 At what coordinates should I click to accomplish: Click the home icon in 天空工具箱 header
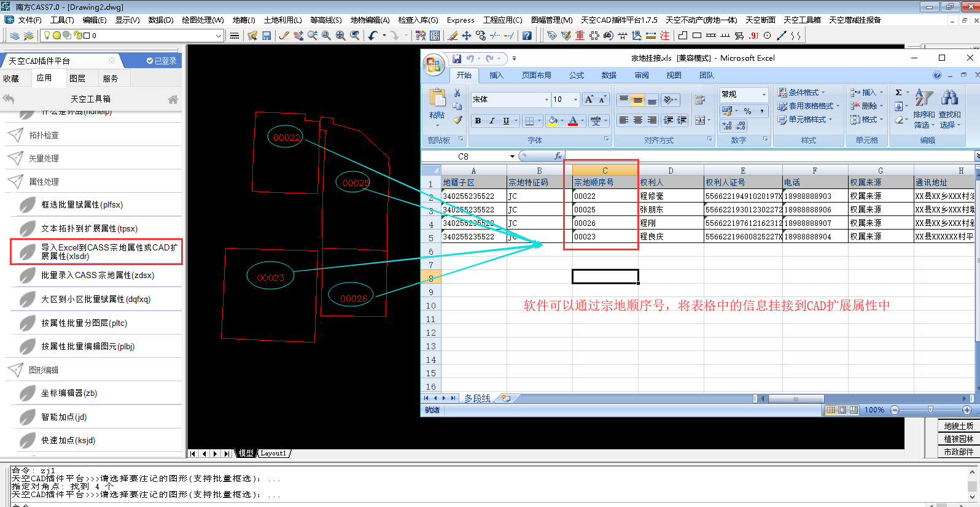pos(173,99)
